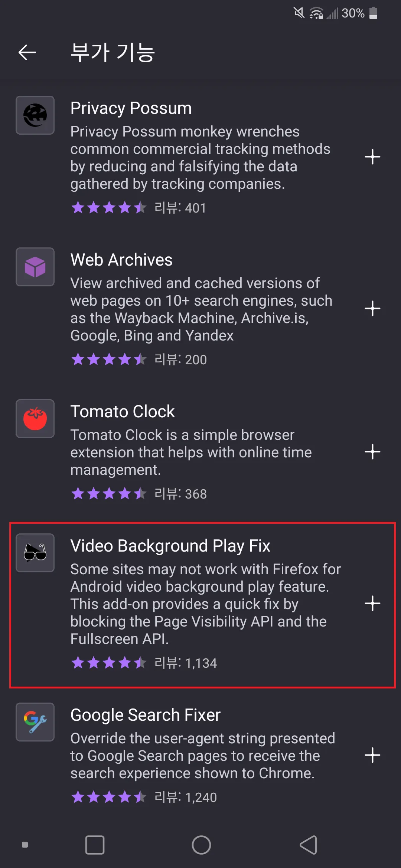Tap the Google Search Fixer icon
The image size is (401, 868).
pos(35,722)
